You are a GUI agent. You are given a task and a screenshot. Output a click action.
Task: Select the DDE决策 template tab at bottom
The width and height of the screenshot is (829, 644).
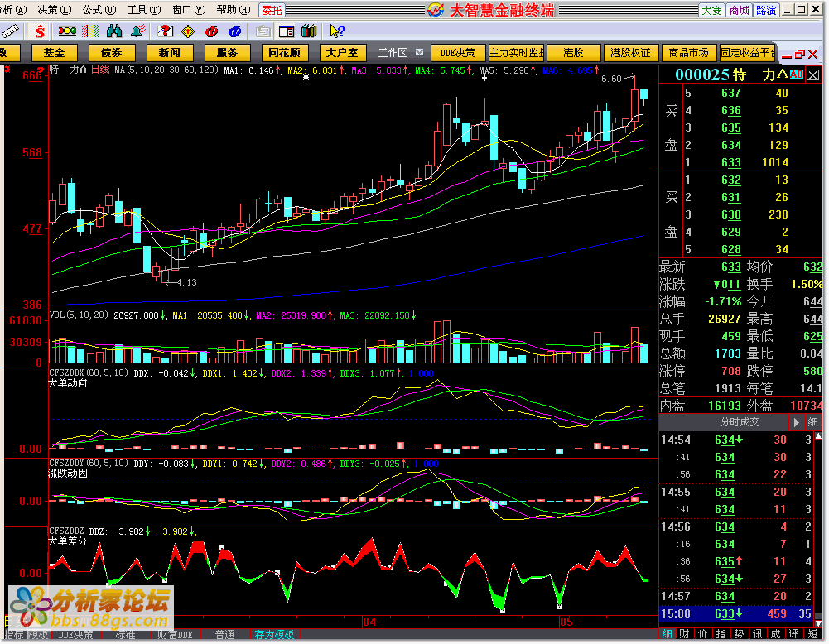[75, 635]
